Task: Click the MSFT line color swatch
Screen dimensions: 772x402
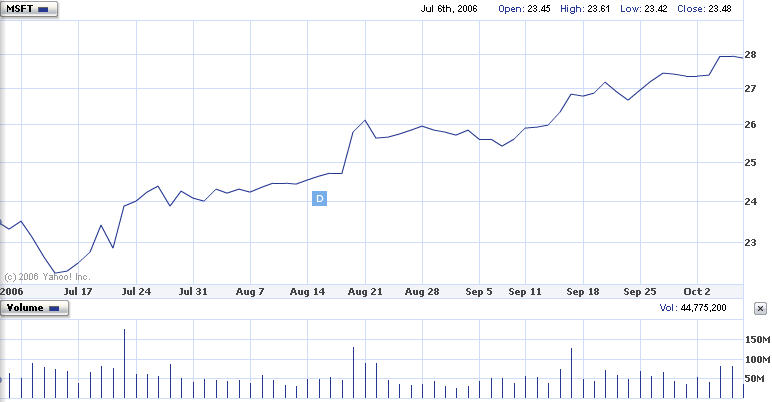Action: coord(42,9)
